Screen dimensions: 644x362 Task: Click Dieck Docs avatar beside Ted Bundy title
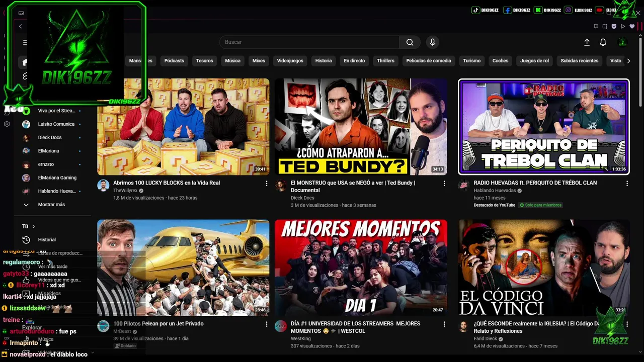coord(281,186)
